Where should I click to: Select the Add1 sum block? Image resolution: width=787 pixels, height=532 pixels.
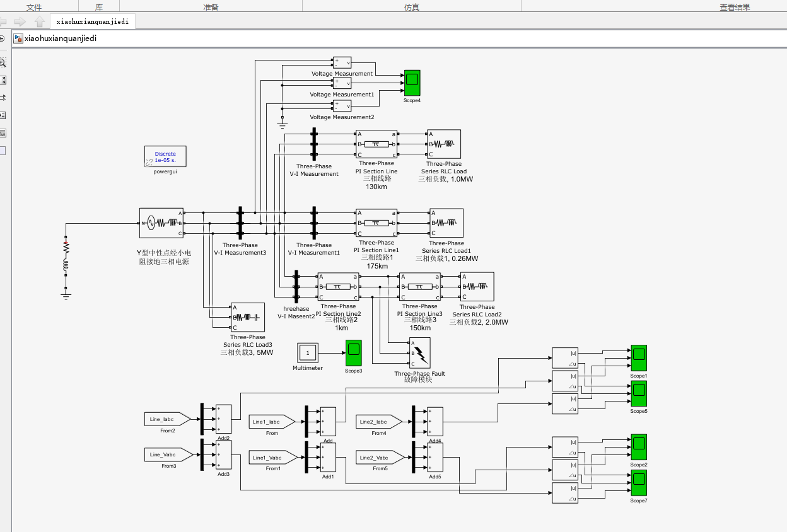click(328, 458)
